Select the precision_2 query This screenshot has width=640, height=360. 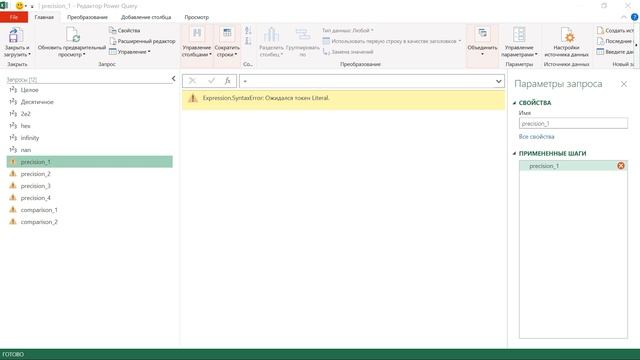pyautogui.click(x=89, y=174)
